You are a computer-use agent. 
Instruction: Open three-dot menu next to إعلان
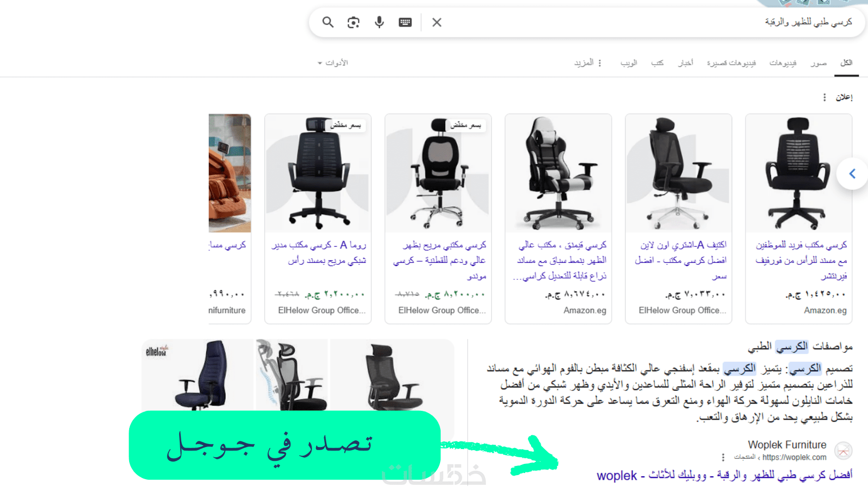(x=824, y=97)
